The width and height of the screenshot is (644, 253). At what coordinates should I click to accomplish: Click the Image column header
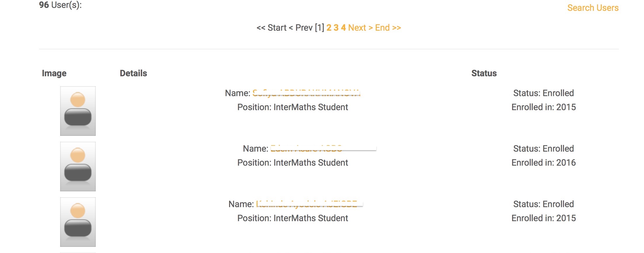(54, 73)
